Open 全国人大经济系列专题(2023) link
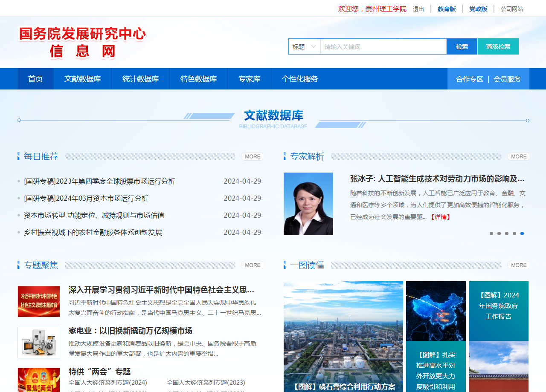 (206, 383)
